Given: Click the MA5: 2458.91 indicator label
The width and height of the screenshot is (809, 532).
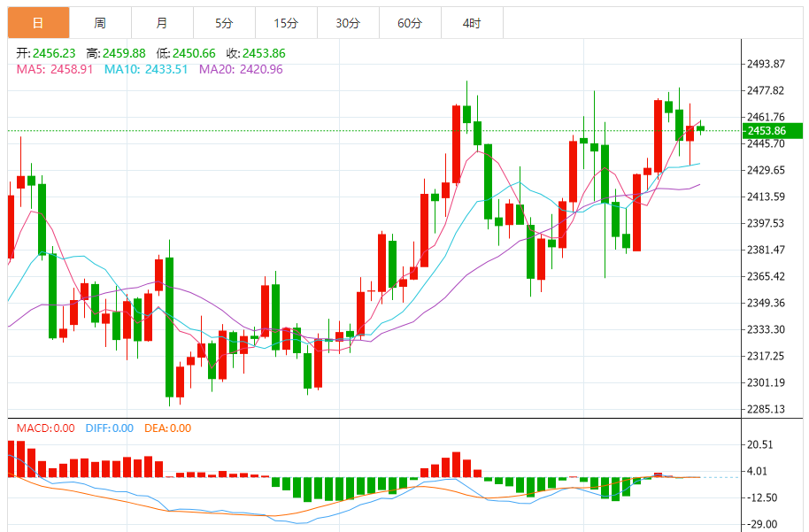Looking at the screenshot, I should click(x=55, y=69).
